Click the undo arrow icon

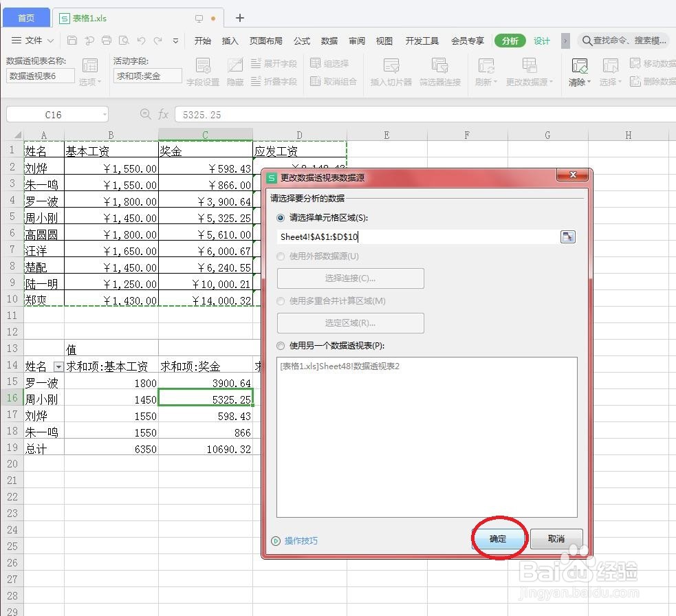pos(141,41)
